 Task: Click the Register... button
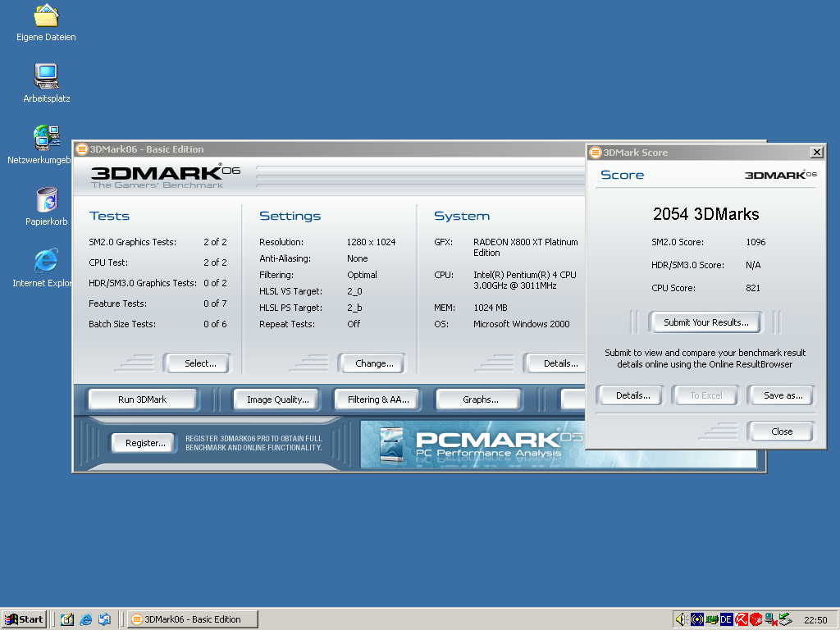[x=144, y=443]
